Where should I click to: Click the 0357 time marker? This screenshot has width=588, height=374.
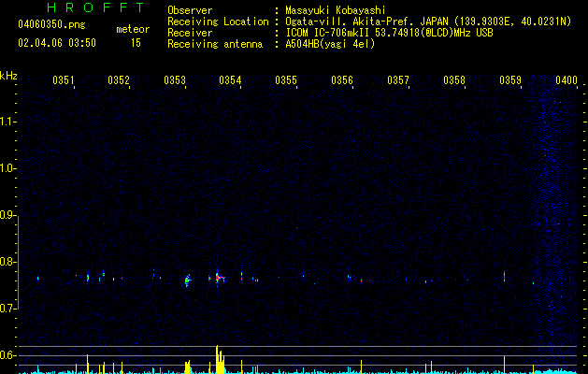tap(398, 79)
